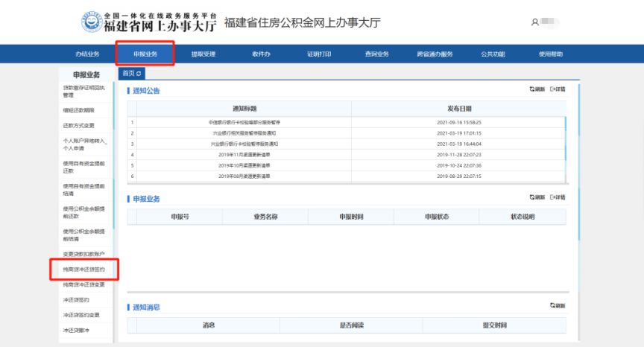Open the 跨省通办服务 navigation menu

click(x=435, y=54)
